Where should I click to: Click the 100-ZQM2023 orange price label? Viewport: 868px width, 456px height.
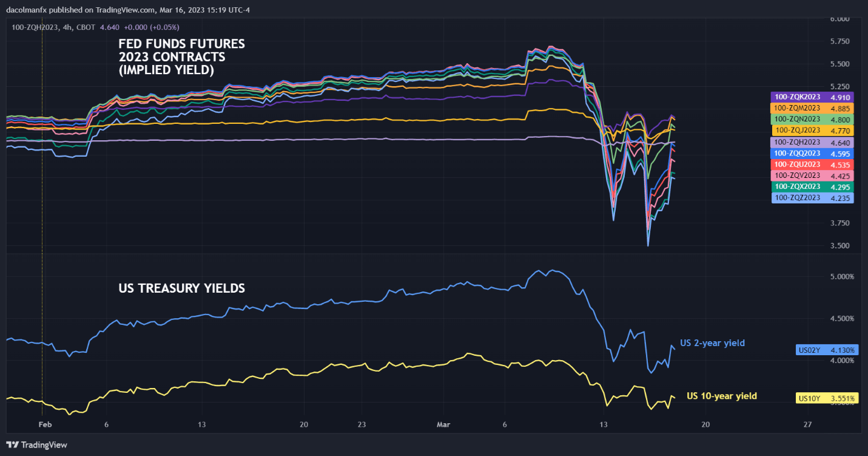(812, 108)
